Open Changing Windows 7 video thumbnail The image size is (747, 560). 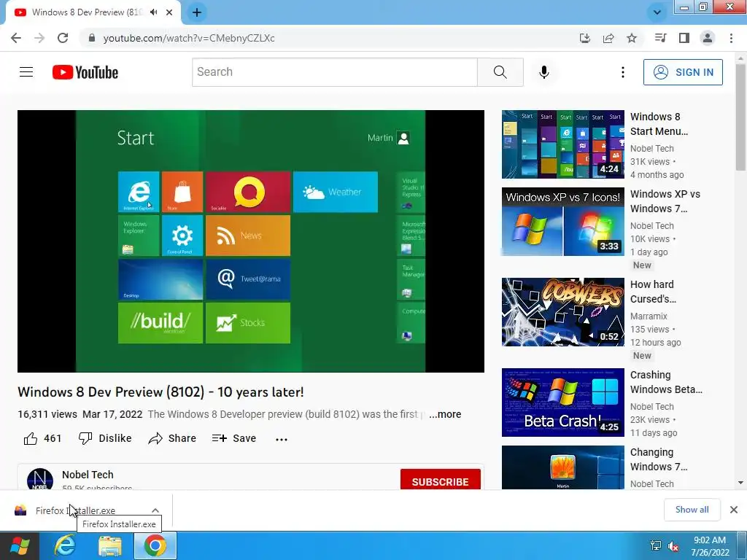[562, 467]
